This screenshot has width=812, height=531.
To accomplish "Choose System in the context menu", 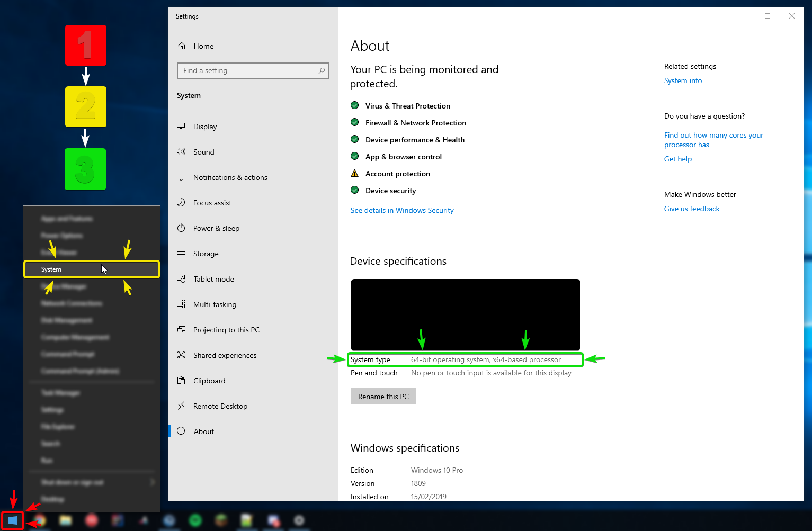I will tap(51, 269).
